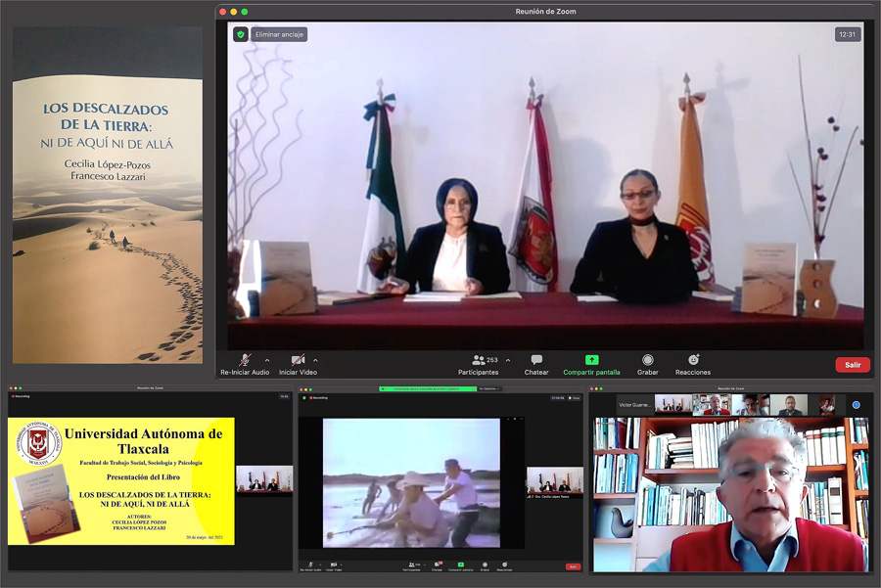Click the Eliminar anclaje button
881x588 pixels.
pos(279,34)
